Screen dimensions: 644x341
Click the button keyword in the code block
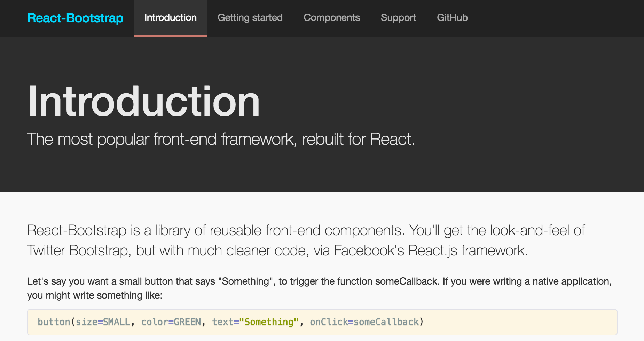(54, 322)
